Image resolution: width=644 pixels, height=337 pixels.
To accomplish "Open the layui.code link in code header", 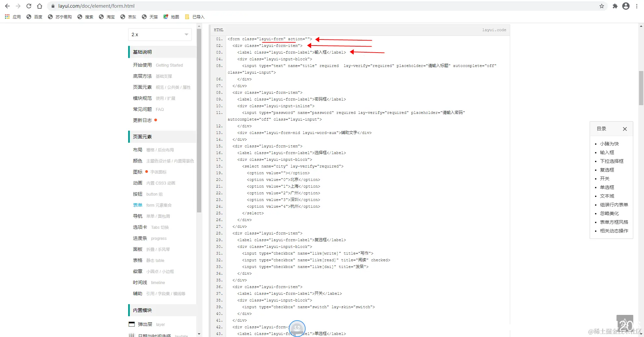I will point(494,30).
